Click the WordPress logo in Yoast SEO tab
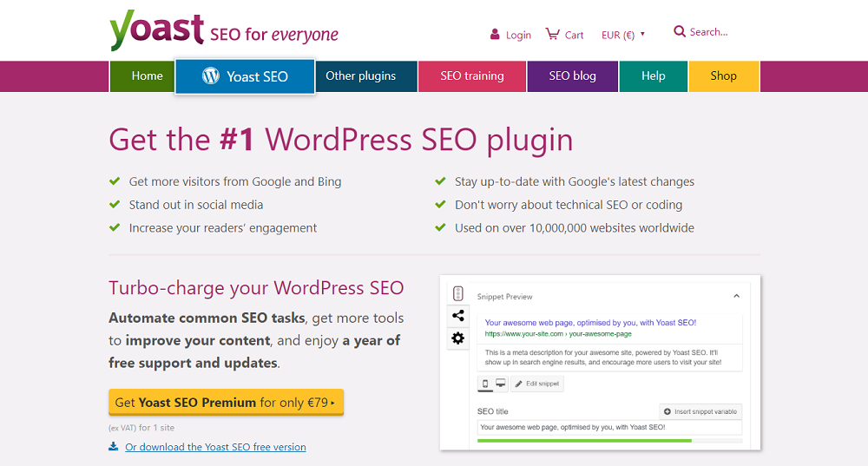Image resolution: width=868 pixels, height=466 pixels. [x=211, y=76]
